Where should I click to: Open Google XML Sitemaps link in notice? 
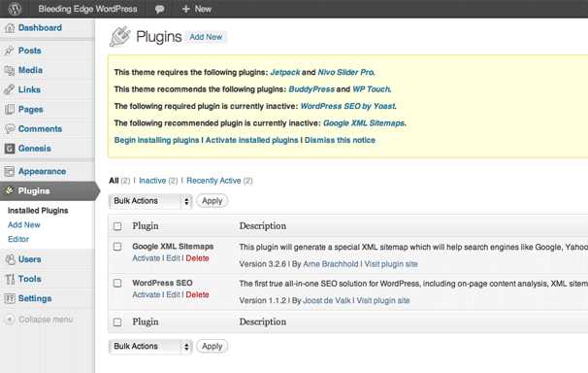click(363, 123)
